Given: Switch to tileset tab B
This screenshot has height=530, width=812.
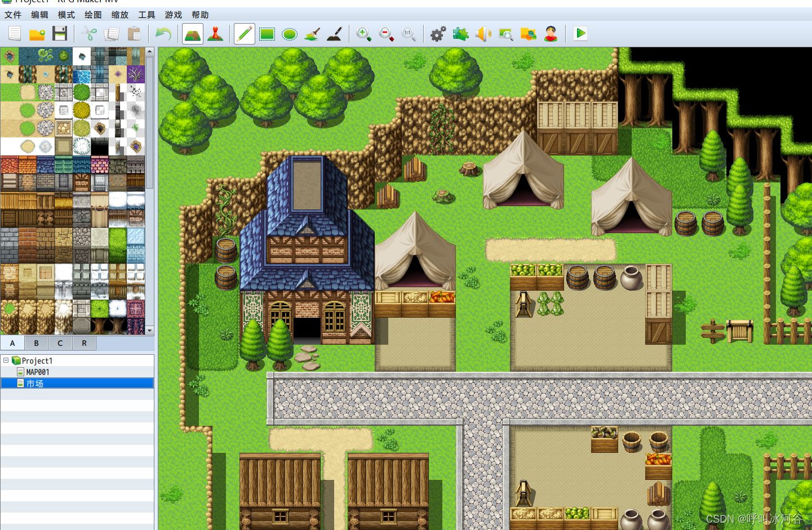Looking at the screenshot, I should [37, 343].
